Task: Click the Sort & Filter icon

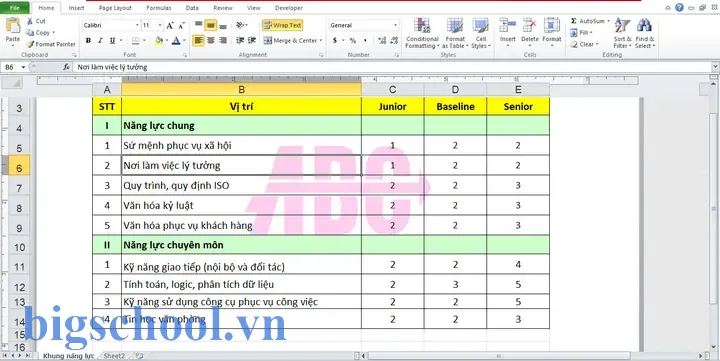Action: click(x=622, y=26)
